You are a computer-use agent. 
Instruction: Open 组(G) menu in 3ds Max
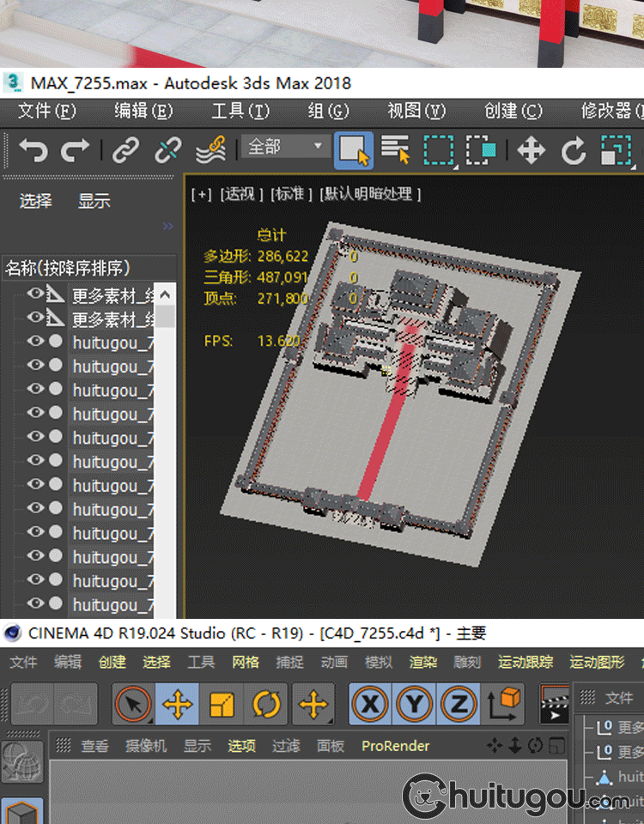click(x=328, y=111)
